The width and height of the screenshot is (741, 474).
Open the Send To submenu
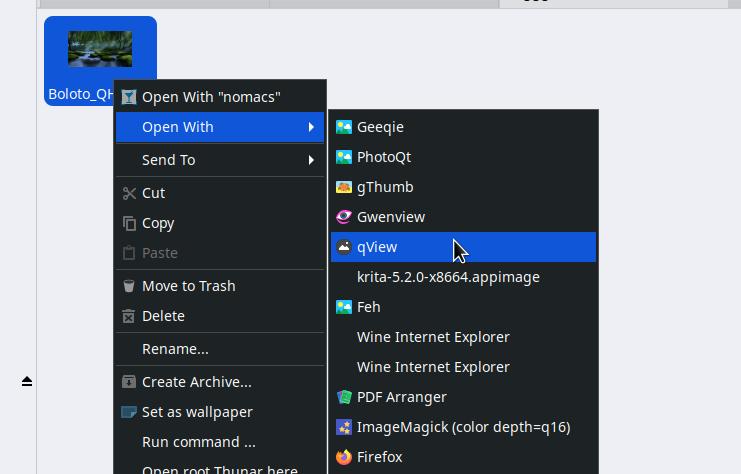[220, 160]
